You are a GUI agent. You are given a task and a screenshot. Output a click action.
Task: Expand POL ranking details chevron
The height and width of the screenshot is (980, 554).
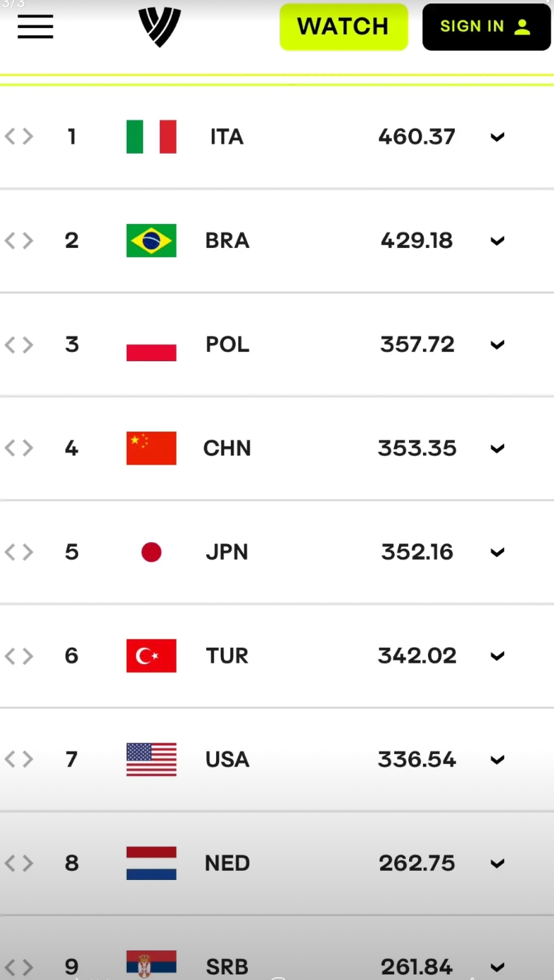pos(498,345)
